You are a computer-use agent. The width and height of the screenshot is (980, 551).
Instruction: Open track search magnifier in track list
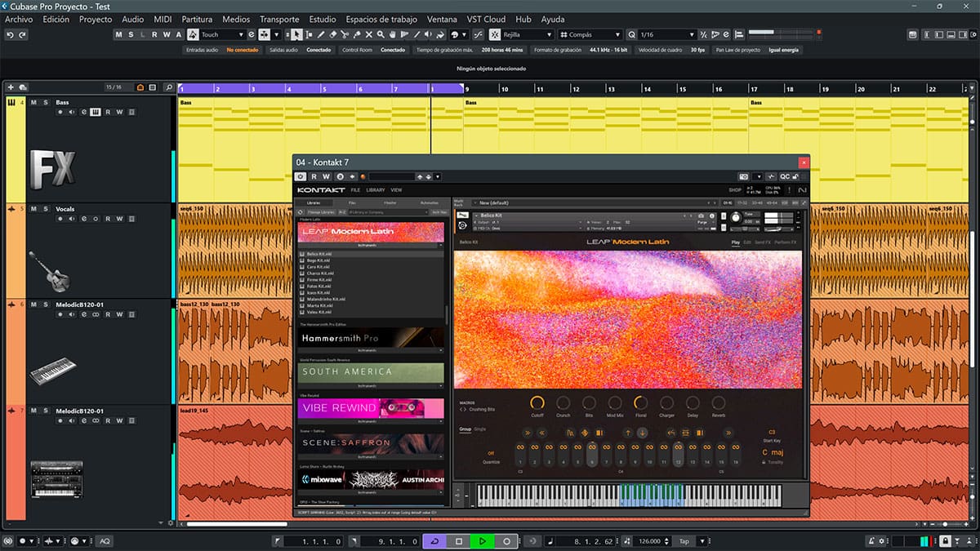pyautogui.click(x=169, y=87)
